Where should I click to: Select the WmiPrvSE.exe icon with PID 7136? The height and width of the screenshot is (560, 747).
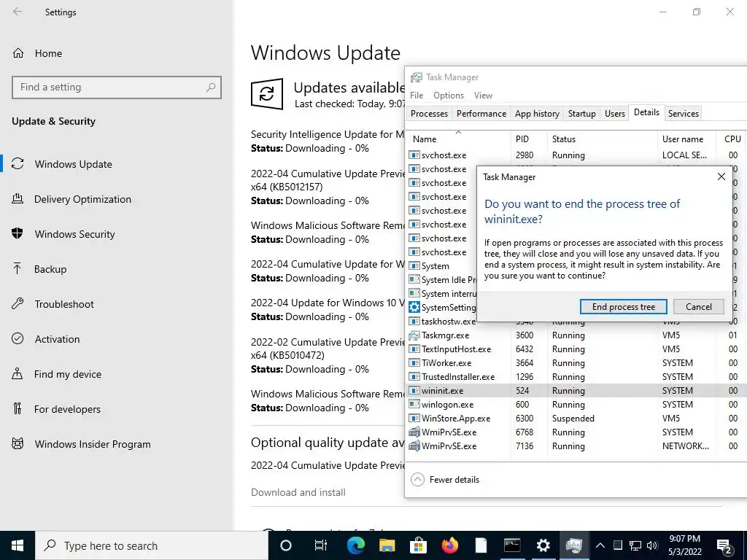[414, 446]
